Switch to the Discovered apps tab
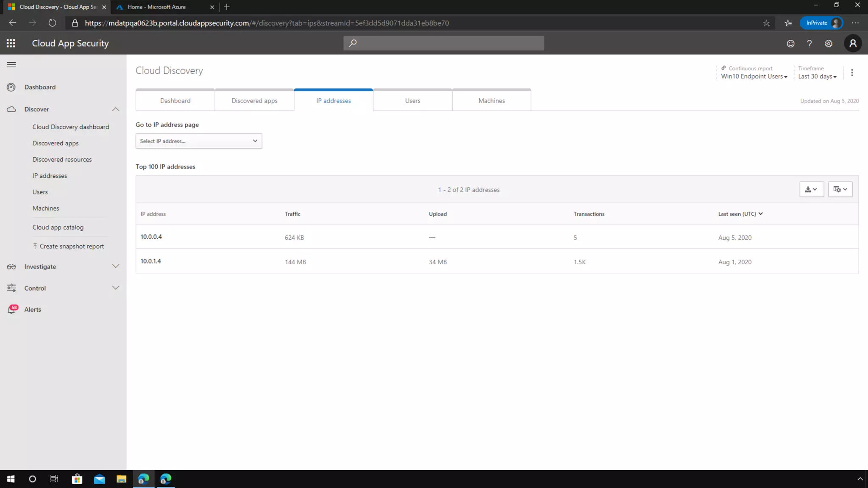 tap(254, 101)
